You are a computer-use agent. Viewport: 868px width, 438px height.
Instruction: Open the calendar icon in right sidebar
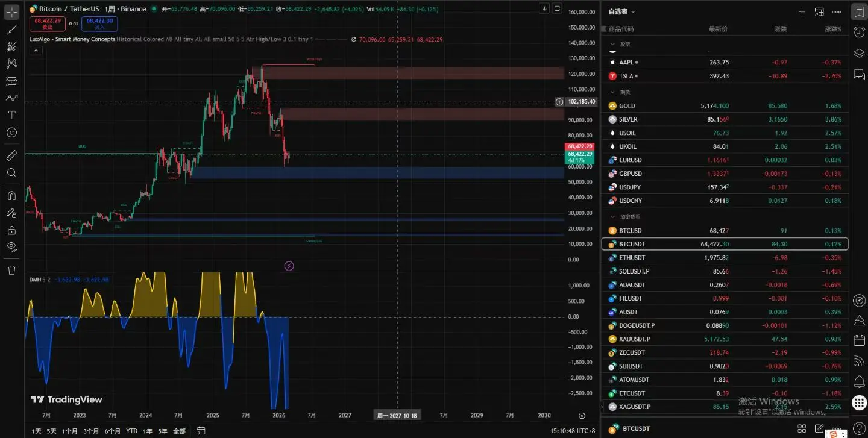859,340
